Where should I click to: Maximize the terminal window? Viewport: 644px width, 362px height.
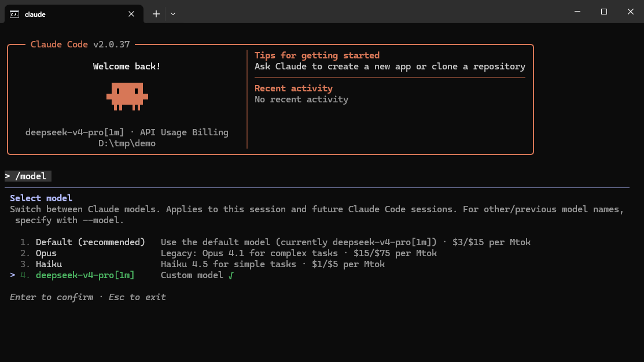coord(603,12)
